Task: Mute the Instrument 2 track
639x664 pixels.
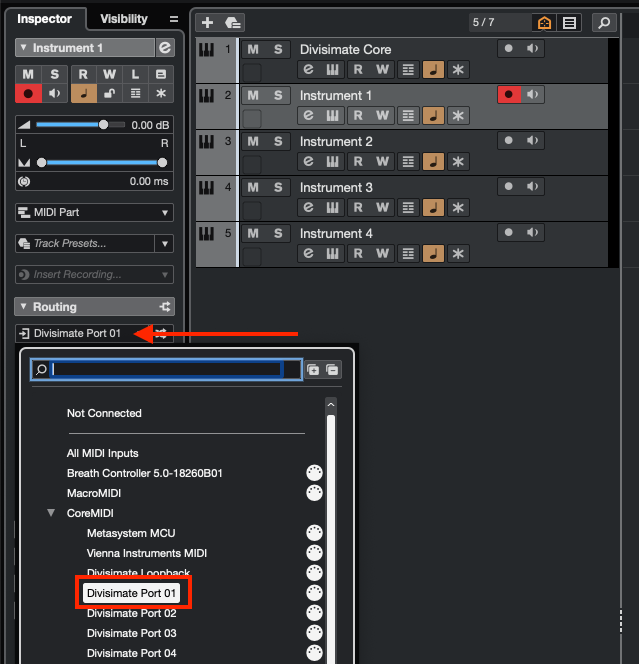Action: click(253, 141)
